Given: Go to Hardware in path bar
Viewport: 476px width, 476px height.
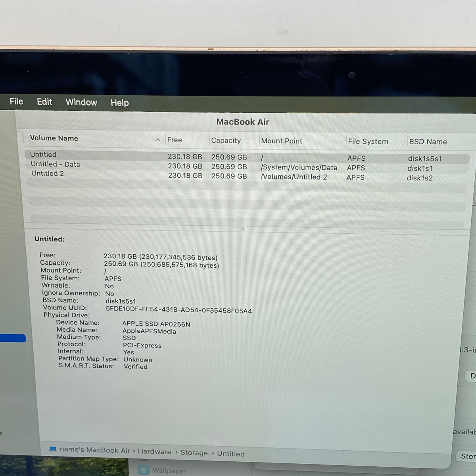Looking at the screenshot, I should [x=154, y=451].
